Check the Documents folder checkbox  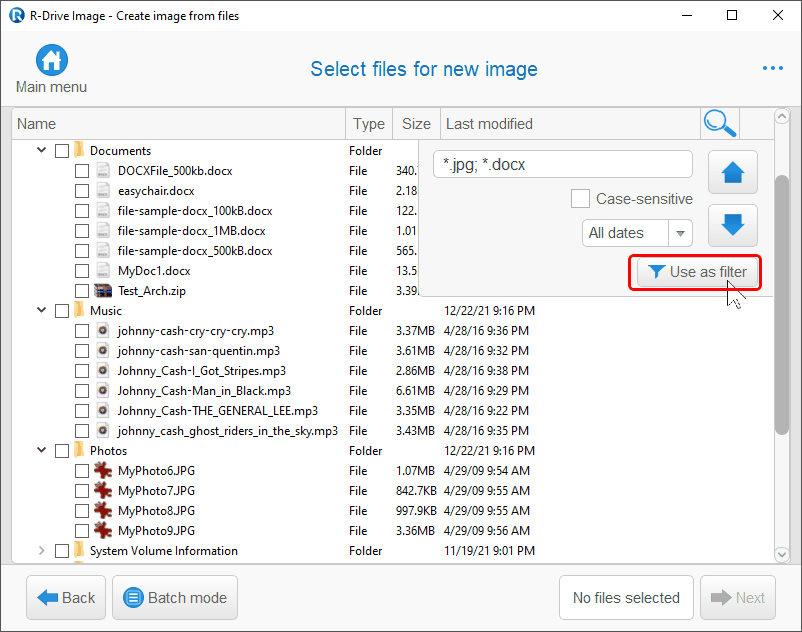62,151
